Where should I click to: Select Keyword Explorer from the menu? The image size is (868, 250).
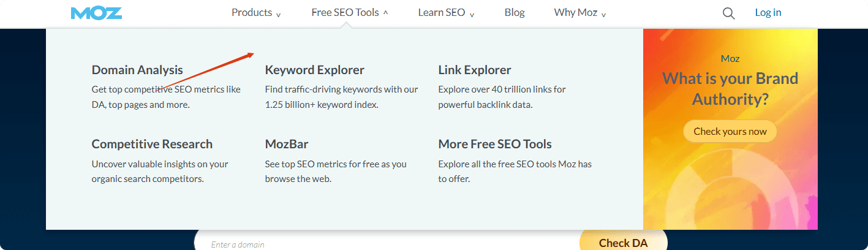(314, 70)
